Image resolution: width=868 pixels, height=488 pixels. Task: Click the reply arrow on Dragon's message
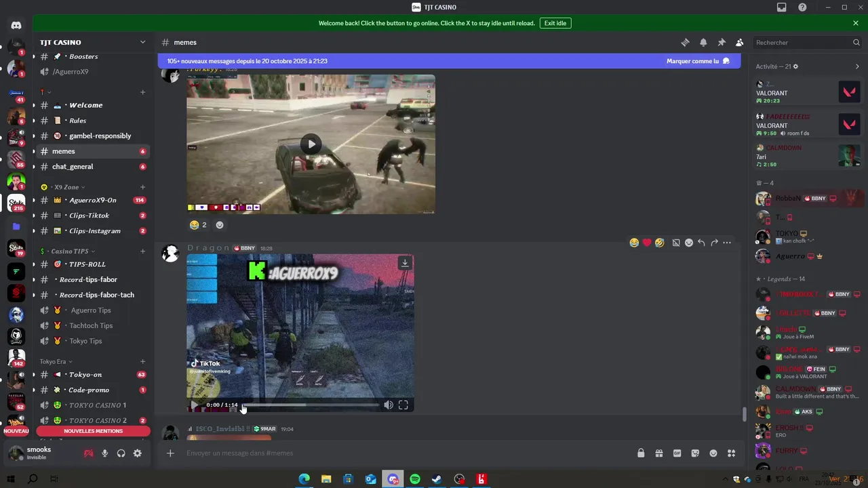[x=701, y=242]
